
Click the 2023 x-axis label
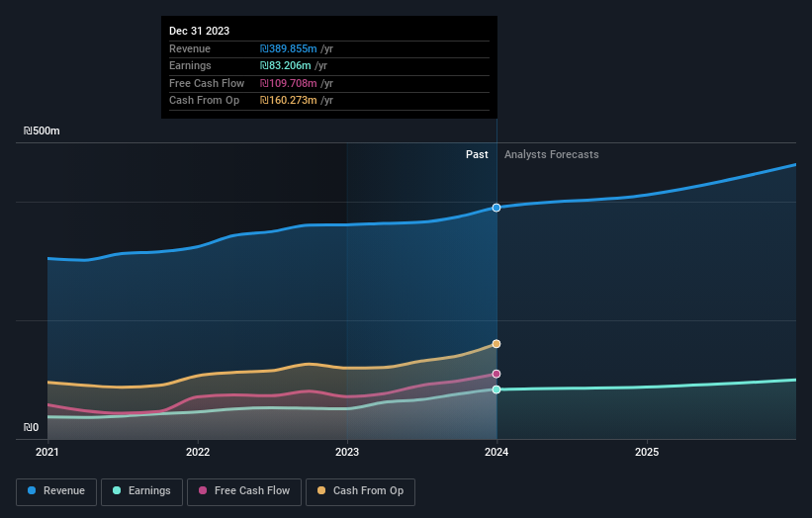(x=347, y=453)
